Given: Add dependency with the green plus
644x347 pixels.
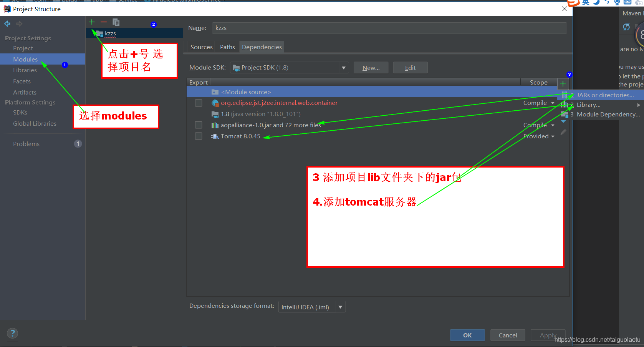Looking at the screenshot, I should coord(563,84).
